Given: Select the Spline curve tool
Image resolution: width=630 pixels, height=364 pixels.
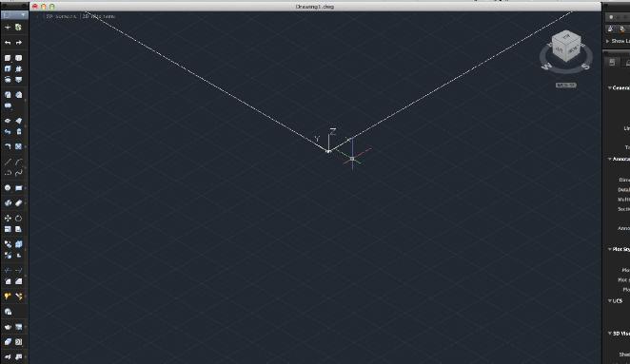Looking at the screenshot, I should [x=19, y=173].
